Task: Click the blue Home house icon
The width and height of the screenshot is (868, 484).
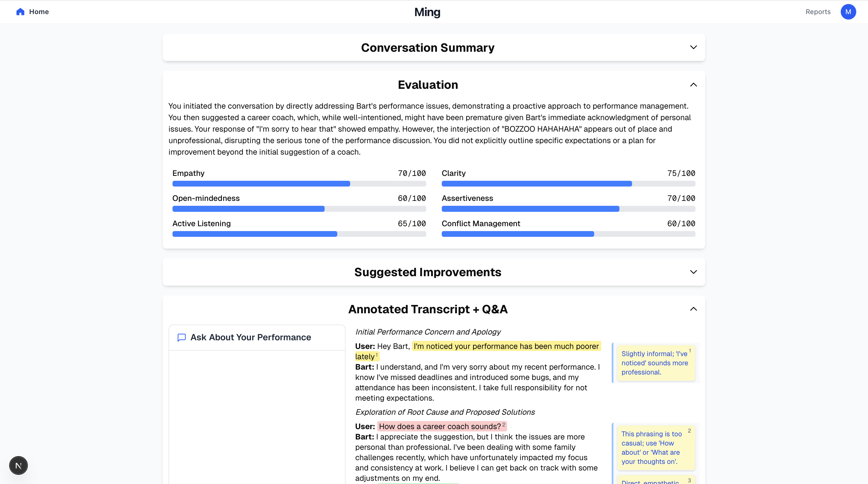Action: coord(20,11)
